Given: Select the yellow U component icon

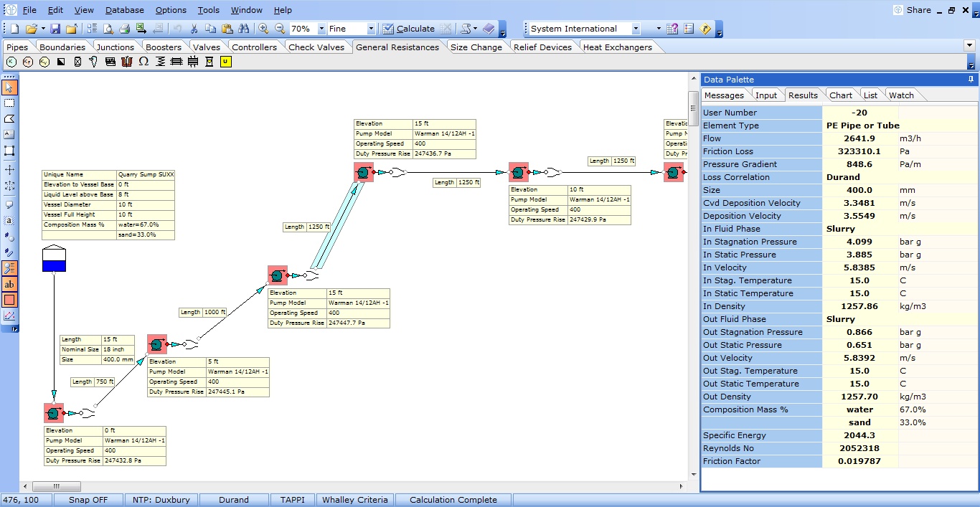Looking at the screenshot, I should coord(225,62).
